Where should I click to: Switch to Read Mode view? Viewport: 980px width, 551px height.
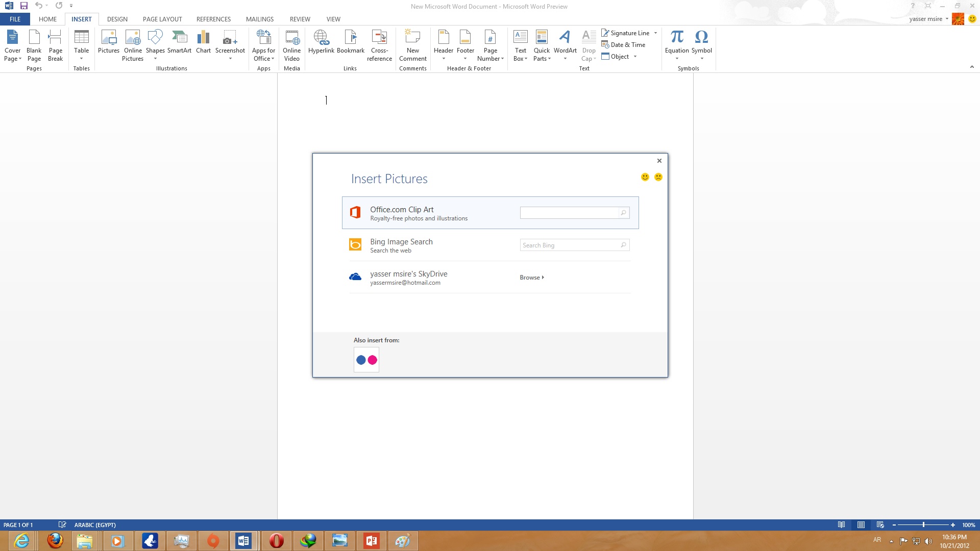pos(841,524)
